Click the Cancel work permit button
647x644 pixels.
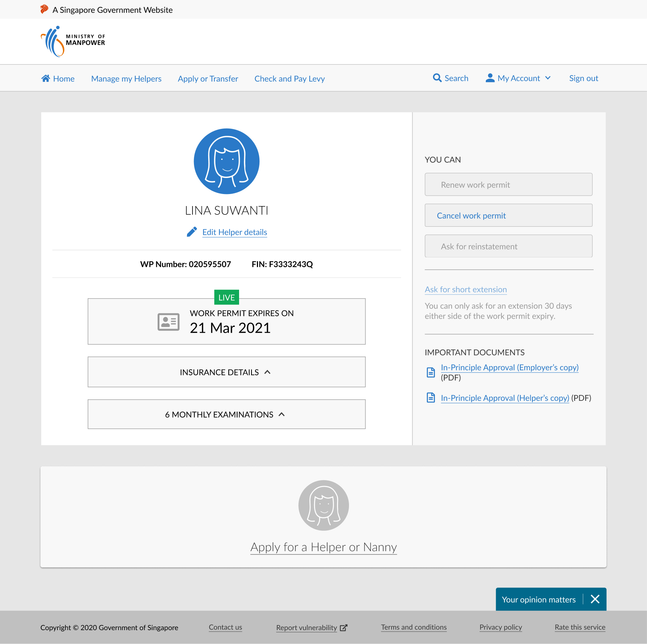click(508, 216)
